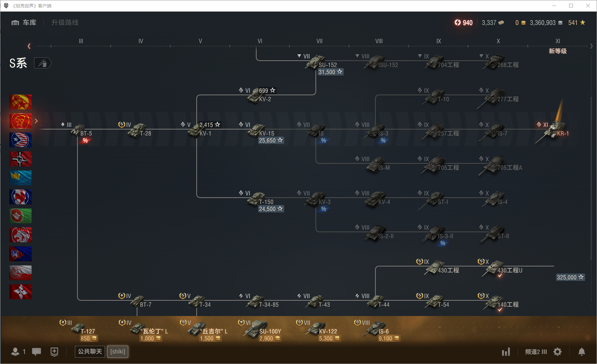Switch to the [shiki] chat tab
Viewport: 597px width, 364px height.
coord(118,352)
